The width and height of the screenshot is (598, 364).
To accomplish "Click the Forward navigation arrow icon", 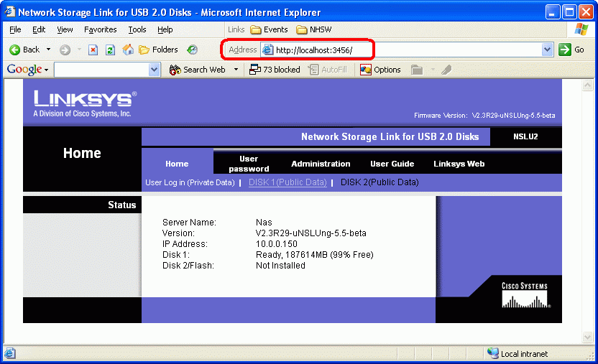I will point(65,50).
